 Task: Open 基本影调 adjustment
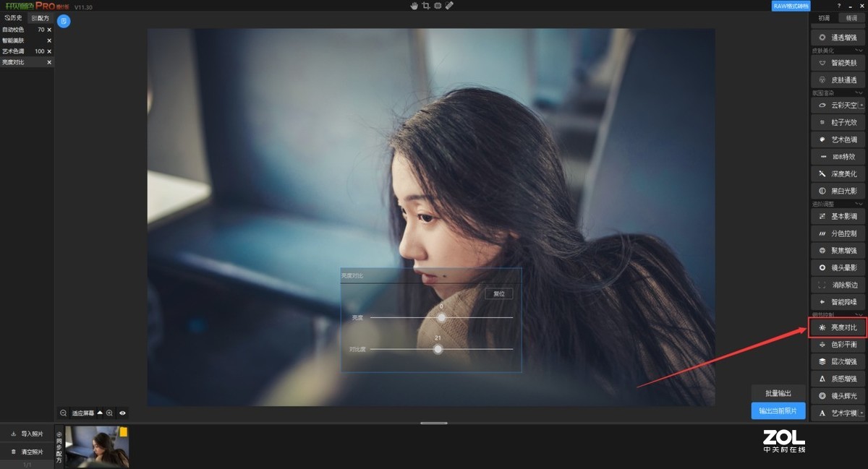tap(838, 217)
